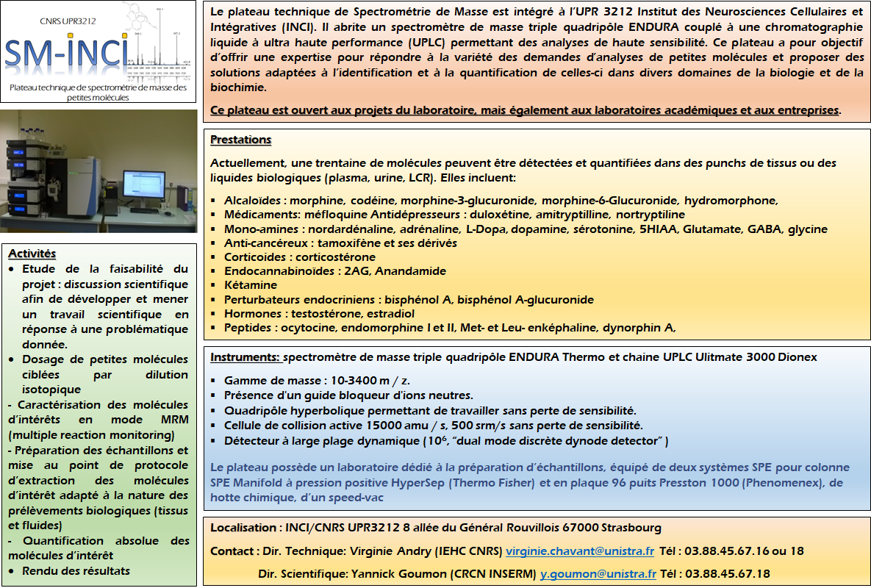Open the y.goumon@unistra.fr email link
This screenshot has height=588, width=871.
click(x=598, y=574)
